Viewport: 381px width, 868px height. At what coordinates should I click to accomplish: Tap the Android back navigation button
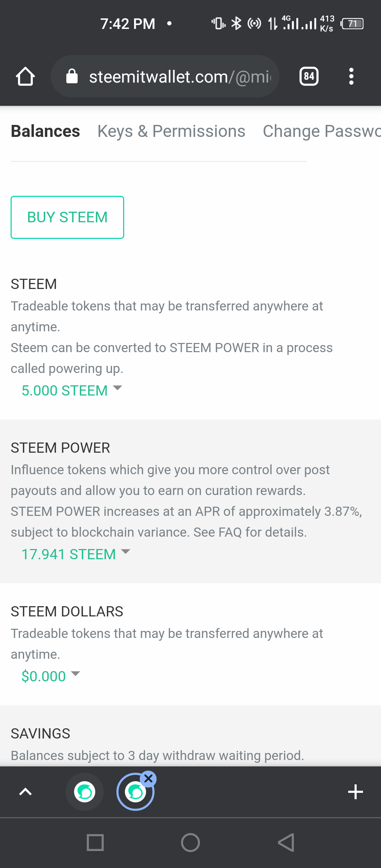286,843
